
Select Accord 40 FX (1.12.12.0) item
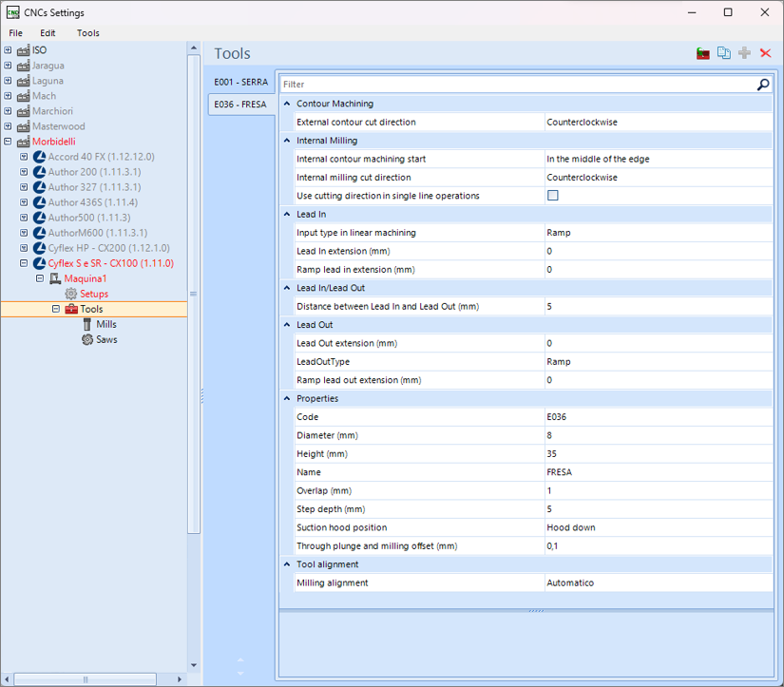101,157
